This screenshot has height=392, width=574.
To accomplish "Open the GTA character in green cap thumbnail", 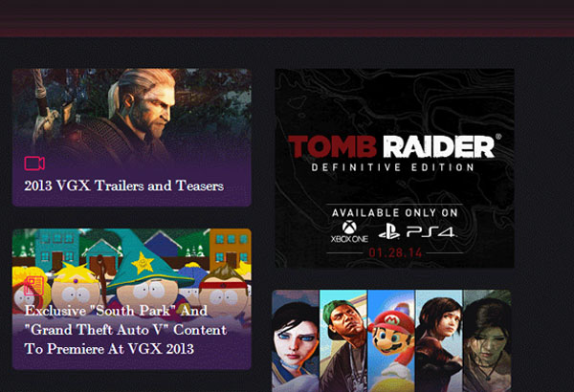I will pyautogui.click(x=343, y=340).
